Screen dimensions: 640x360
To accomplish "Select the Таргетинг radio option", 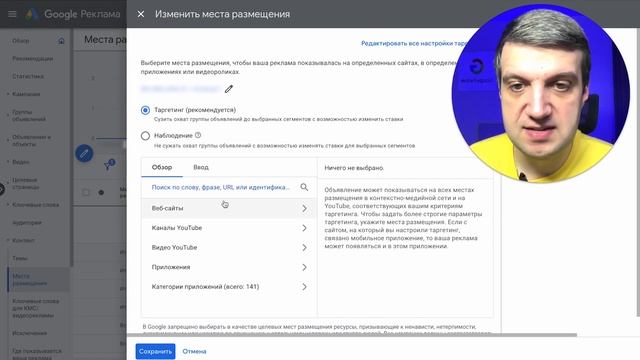I will pos(145,110).
